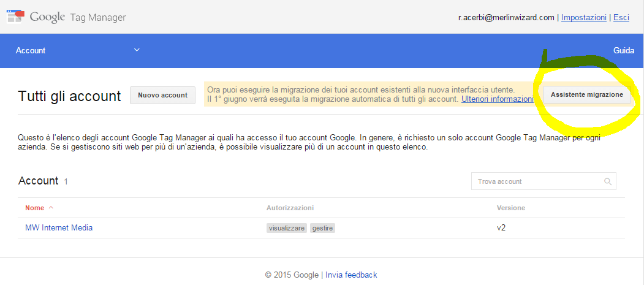Open the Account menu in blue bar

31,50
